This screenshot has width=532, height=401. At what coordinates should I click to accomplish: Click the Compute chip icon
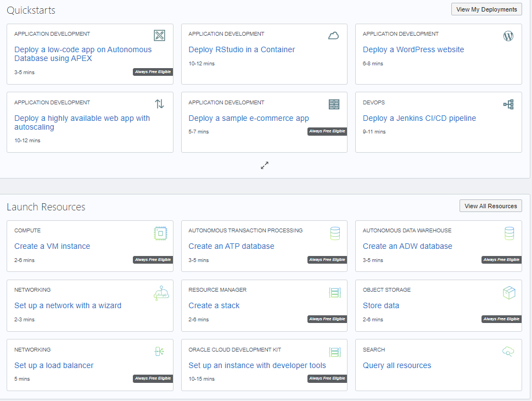160,233
